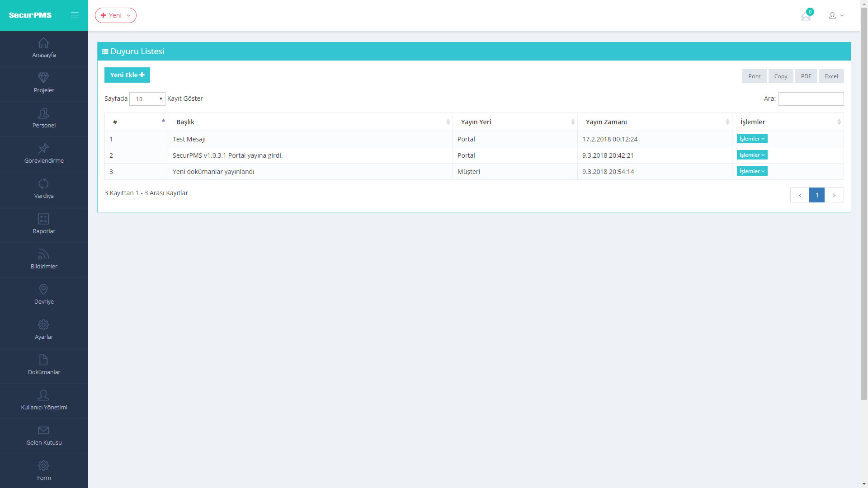Export the list with Excel button

tap(831, 76)
